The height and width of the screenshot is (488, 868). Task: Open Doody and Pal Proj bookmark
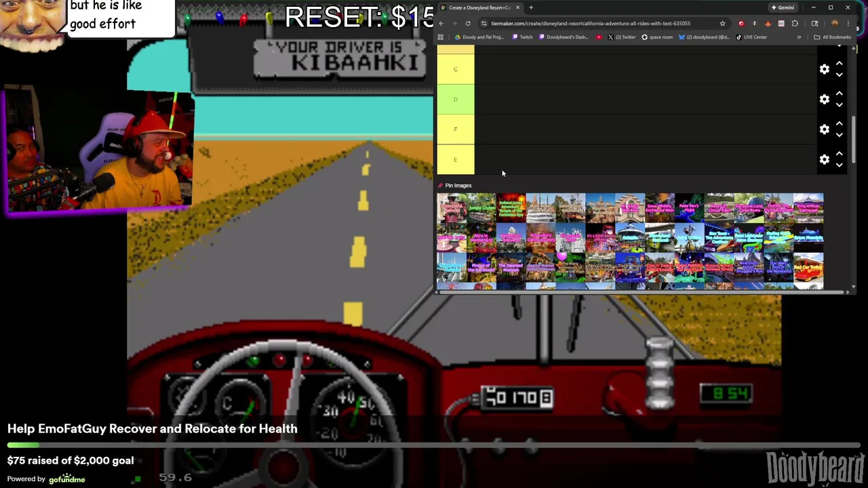pyautogui.click(x=479, y=37)
